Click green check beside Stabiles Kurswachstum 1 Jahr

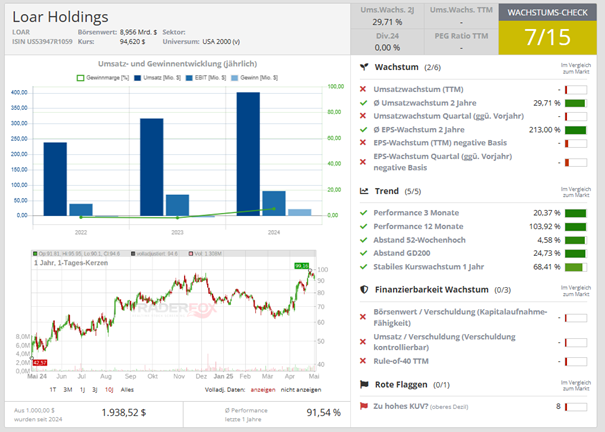(363, 267)
